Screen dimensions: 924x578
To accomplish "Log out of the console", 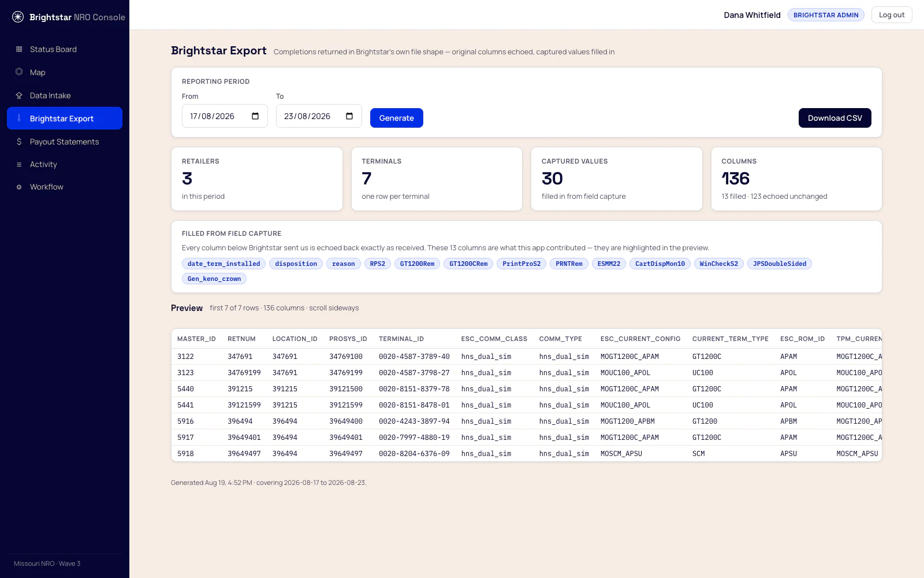I will coord(892,15).
